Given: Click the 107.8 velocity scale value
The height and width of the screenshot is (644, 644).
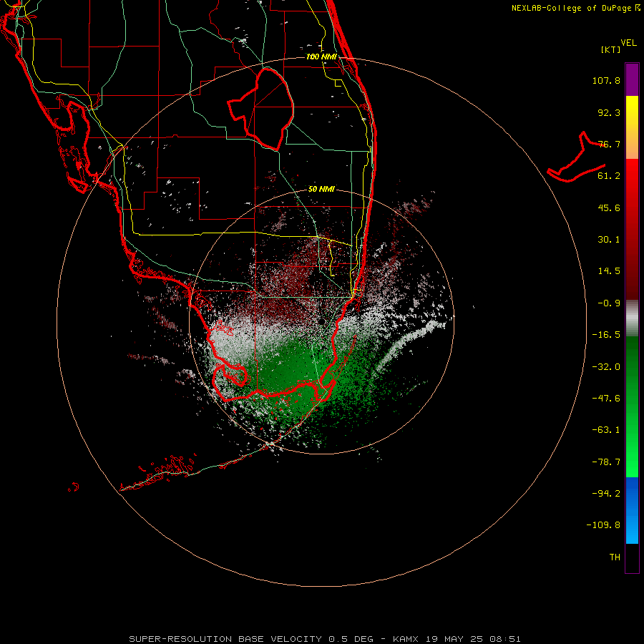Looking at the screenshot, I should (606, 80).
